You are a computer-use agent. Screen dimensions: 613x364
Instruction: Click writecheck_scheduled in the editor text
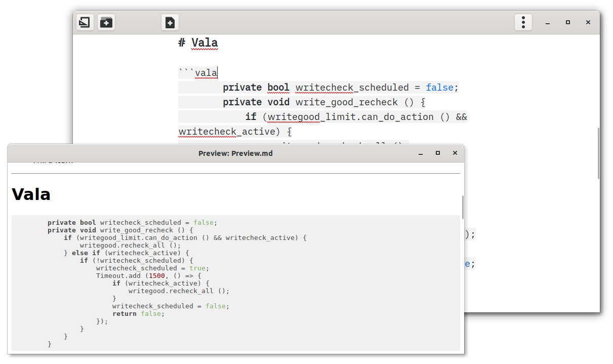pos(352,87)
